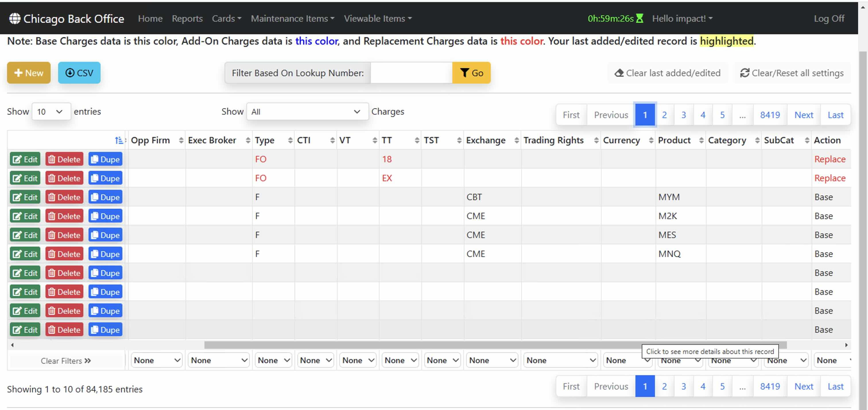Click the download icon on the CSV button
This screenshot has height=410, width=868.
click(70, 73)
